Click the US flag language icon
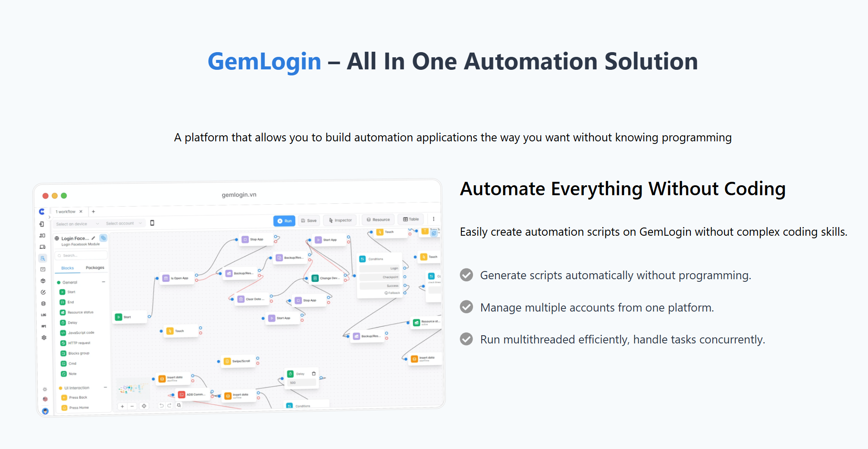 point(45,399)
